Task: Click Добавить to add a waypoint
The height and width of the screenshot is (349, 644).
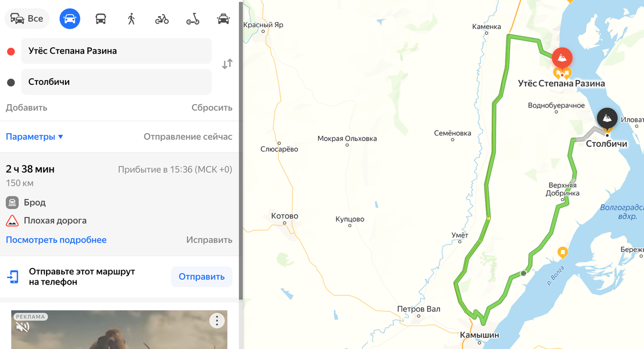Action: [x=26, y=107]
